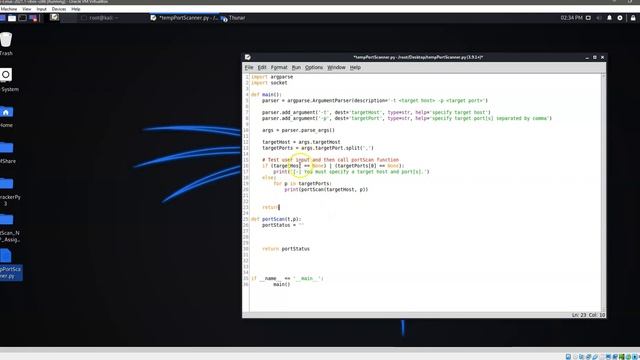640x360 pixels.
Task: Open VirtualBox View menu
Action: coord(27,9)
